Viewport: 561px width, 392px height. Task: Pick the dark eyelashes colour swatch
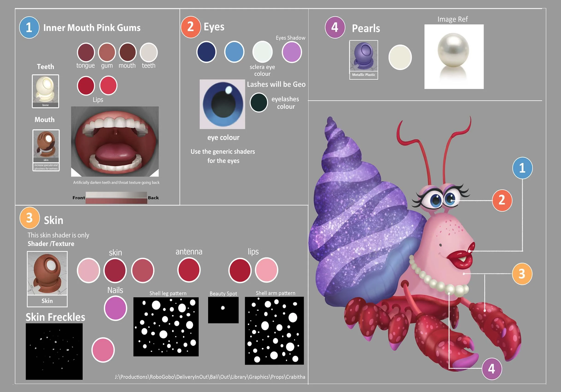point(259,102)
